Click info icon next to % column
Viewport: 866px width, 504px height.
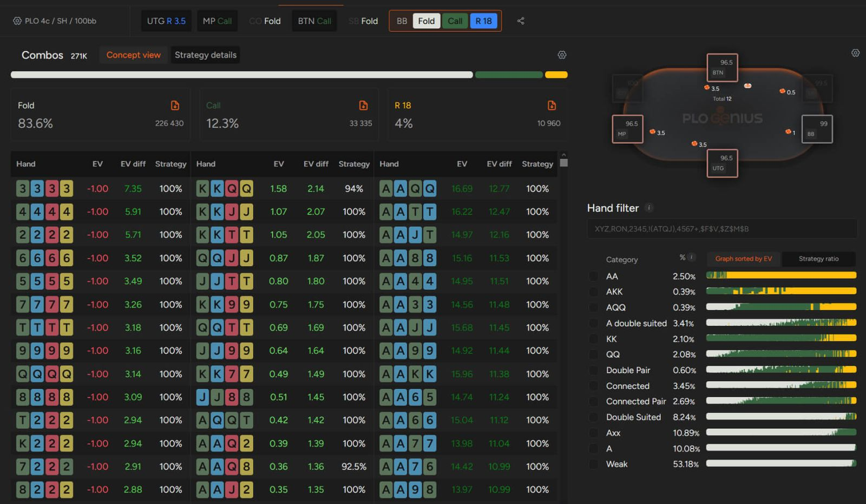coord(691,257)
